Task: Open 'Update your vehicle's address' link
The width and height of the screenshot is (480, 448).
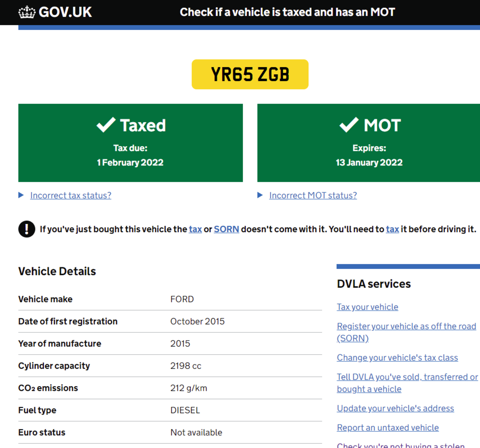Action: click(x=395, y=408)
